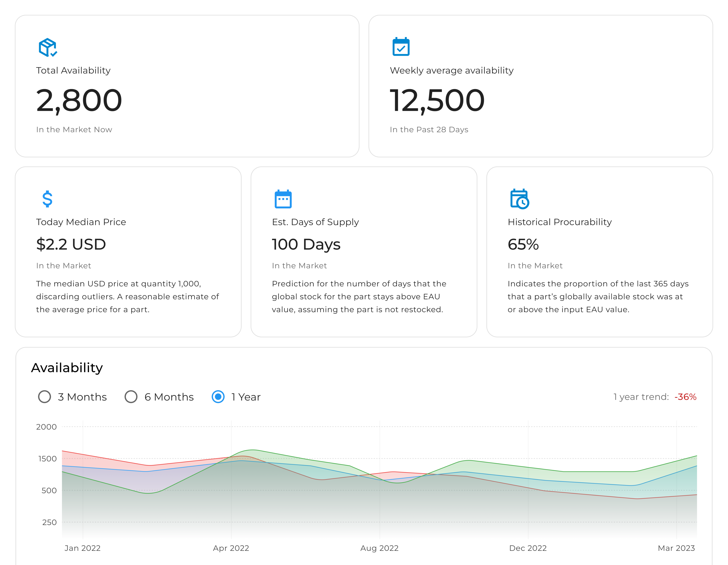Click the $2.2 USD median price
The width and height of the screenshot is (728, 565).
pos(71,244)
